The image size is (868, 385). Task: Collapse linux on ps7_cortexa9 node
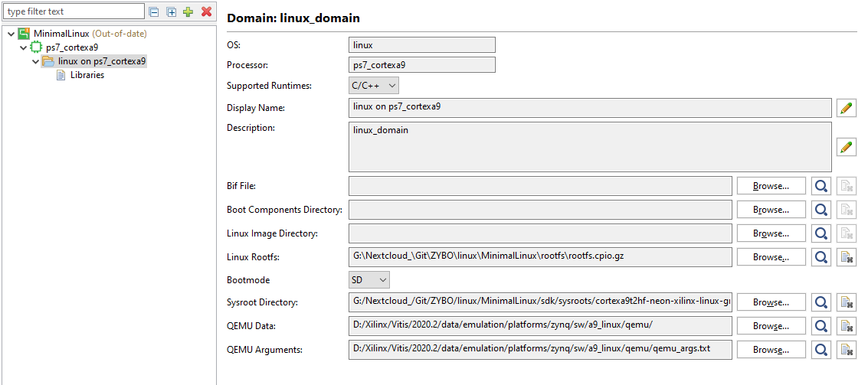(x=35, y=61)
